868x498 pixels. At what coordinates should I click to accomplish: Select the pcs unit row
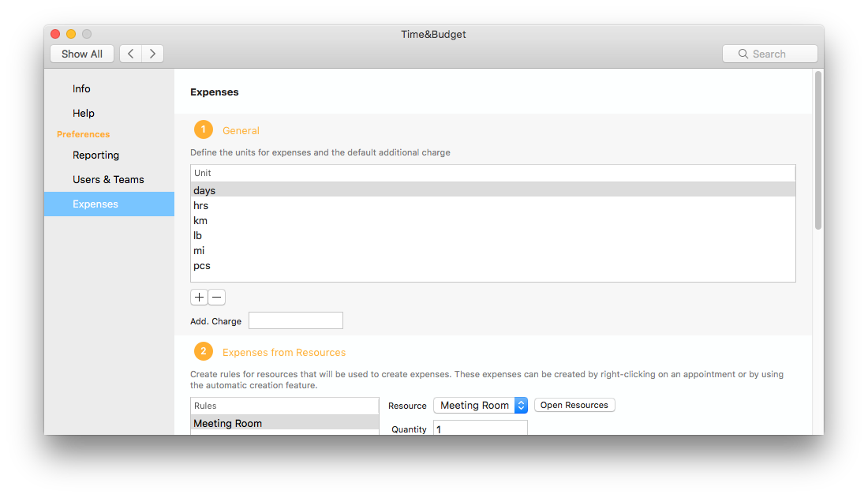point(492,265)
